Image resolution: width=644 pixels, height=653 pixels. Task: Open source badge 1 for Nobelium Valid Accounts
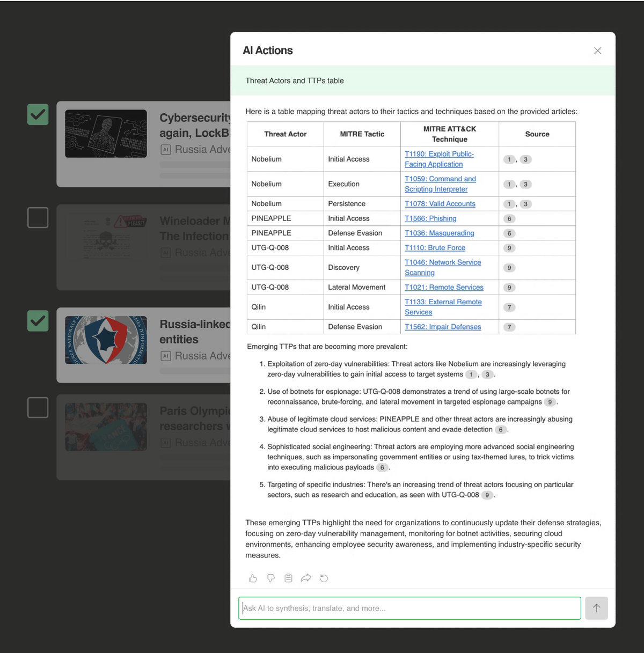509,204
